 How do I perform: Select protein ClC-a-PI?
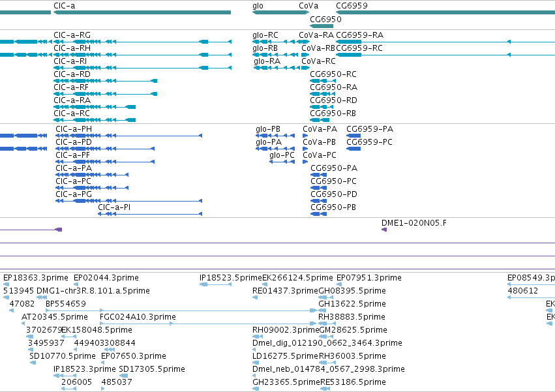point(114,207)
